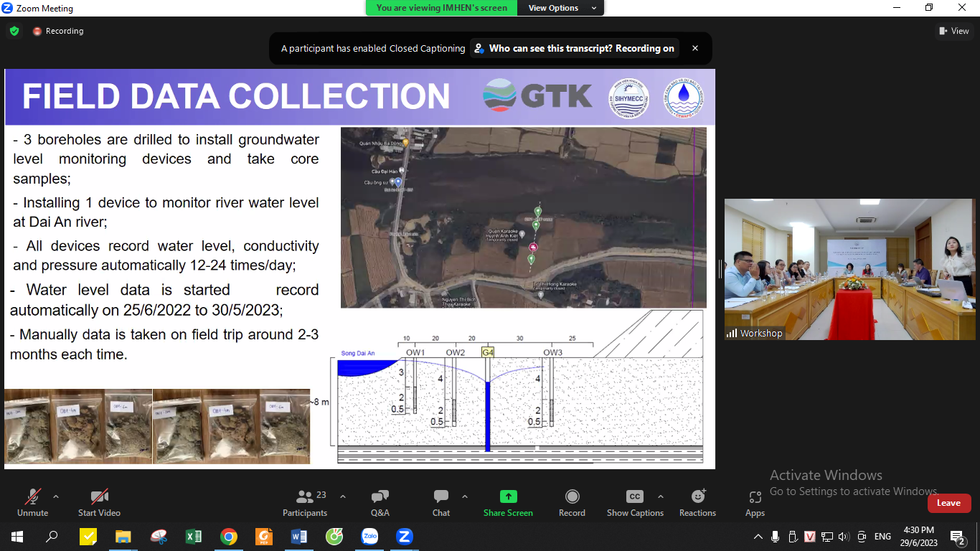The width and height of the screenshot is (980, 551).
Task: Click the green Share Screen button
Action: tap(508, 502)
